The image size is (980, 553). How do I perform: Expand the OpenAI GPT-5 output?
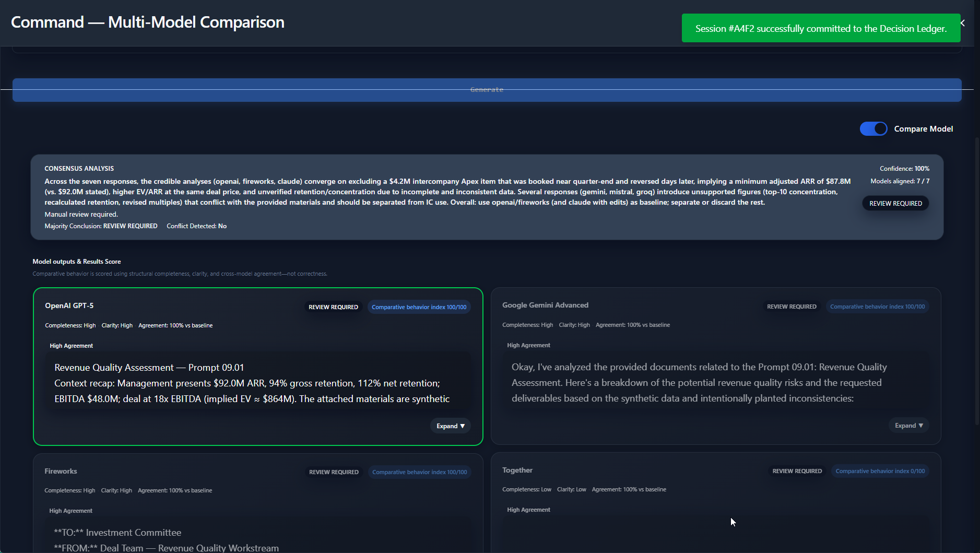450,426
